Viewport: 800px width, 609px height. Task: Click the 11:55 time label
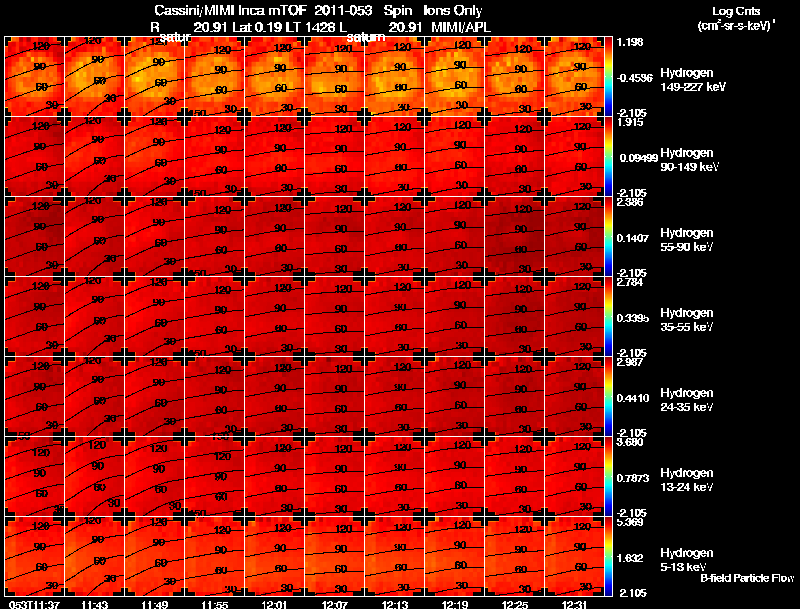pyautogui.click(x=215, y=605)
